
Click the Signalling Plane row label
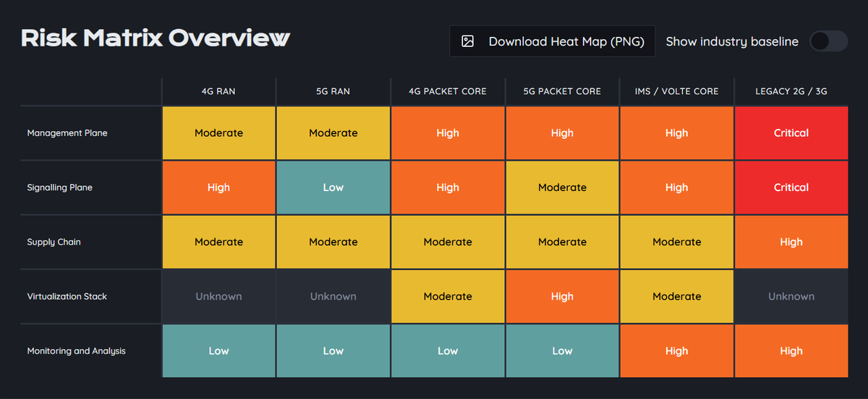point(60,188)
